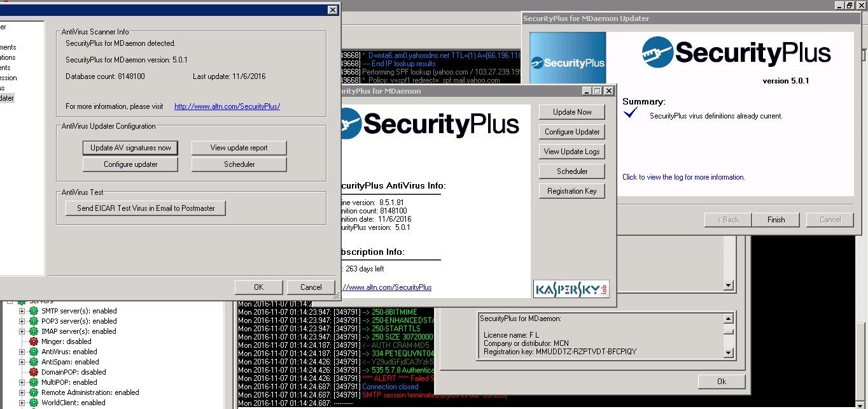This screenshot has width=868, height=409.
Task: Click Scheduler in SecurityPlus for MDaemon window
Action: click(572, 171)
